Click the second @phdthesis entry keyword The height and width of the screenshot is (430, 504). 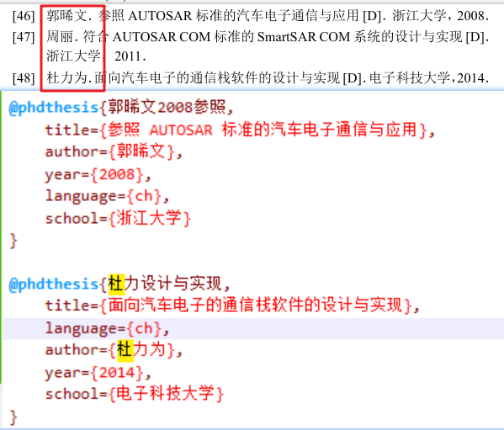tap(54, 284)
